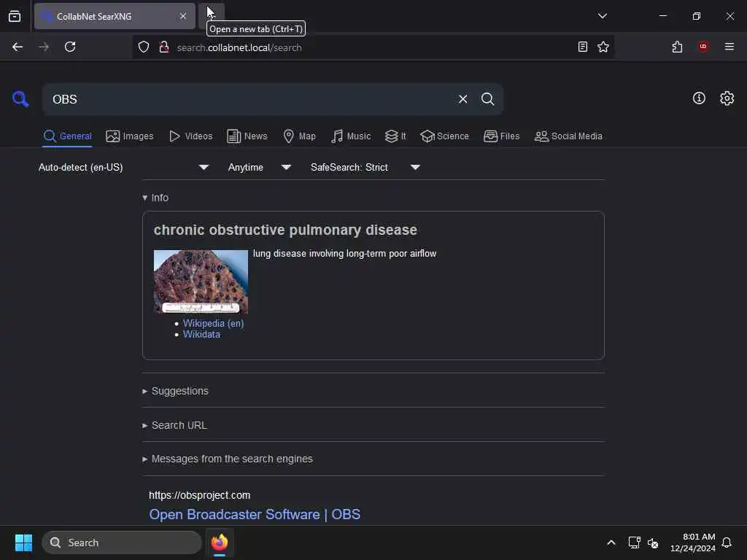Click the address bar URL
This screenshot has width=747, height=560.
(239, 47)
